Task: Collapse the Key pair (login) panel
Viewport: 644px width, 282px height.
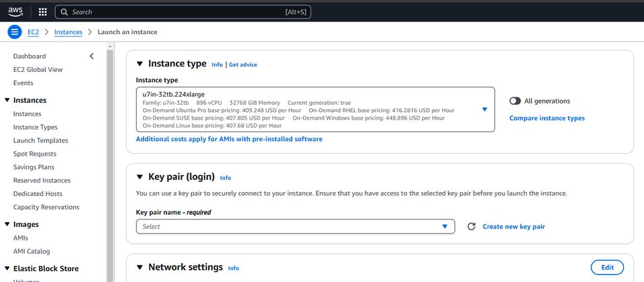Action: click(140, 177)
